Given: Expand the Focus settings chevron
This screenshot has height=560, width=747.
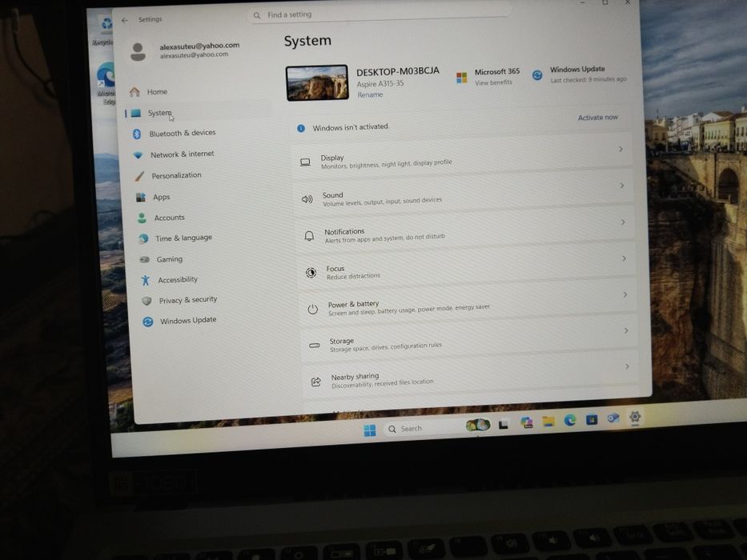Looking at the screenshot, I should tap(624, 258).
